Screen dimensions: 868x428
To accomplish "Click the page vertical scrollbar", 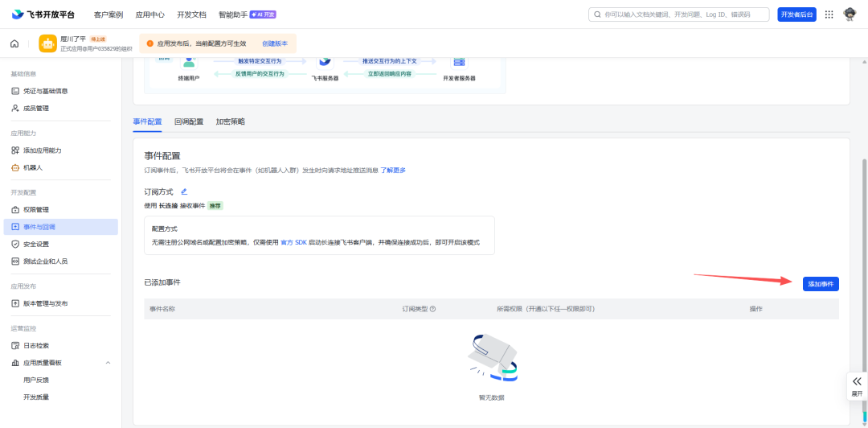I will point(864,241).
